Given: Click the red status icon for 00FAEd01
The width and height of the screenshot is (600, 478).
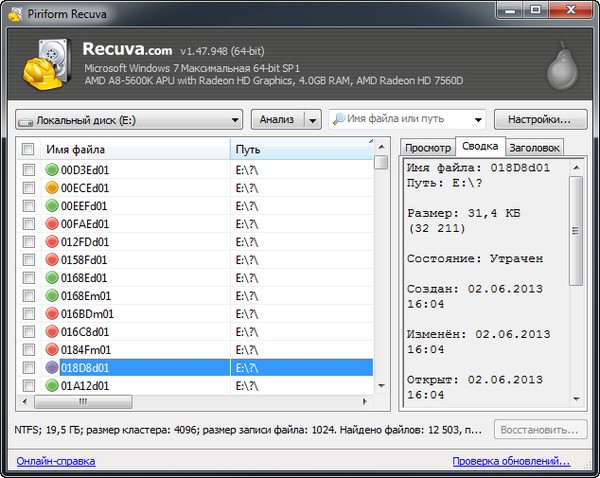Looking at the screenshot, I should (x=52, y=224).
